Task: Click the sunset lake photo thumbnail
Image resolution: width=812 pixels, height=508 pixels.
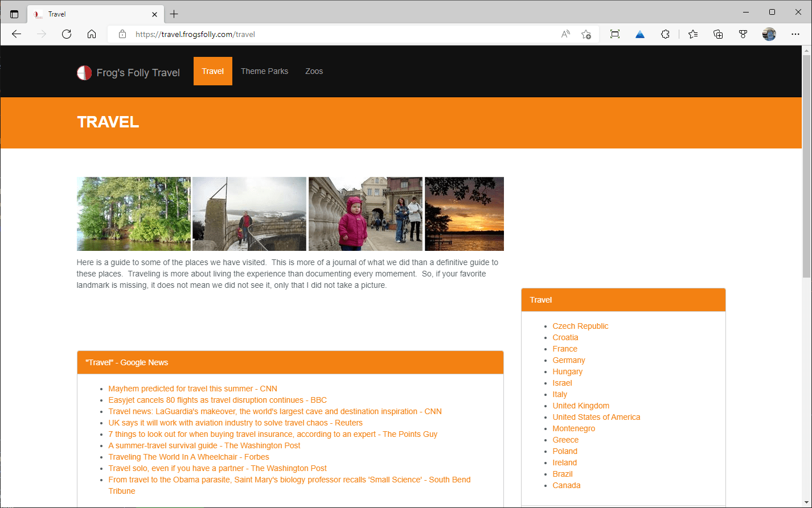Action: click(464, 213)
